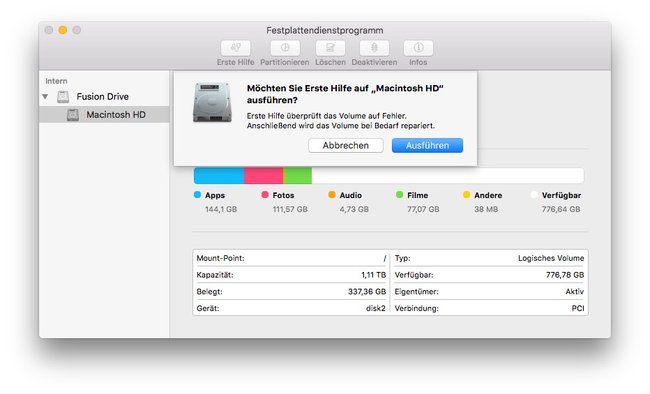650x394 pixels.
Task: Click the white Verfügbar portion of storage bar
Action: click(448, 175)
